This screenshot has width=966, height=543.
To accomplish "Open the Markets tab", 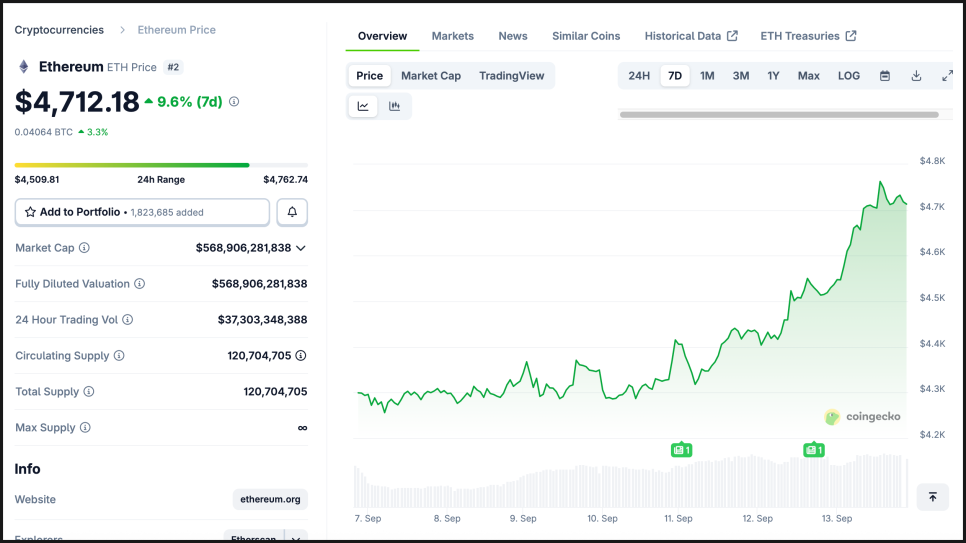I will (x=452, y=36).
